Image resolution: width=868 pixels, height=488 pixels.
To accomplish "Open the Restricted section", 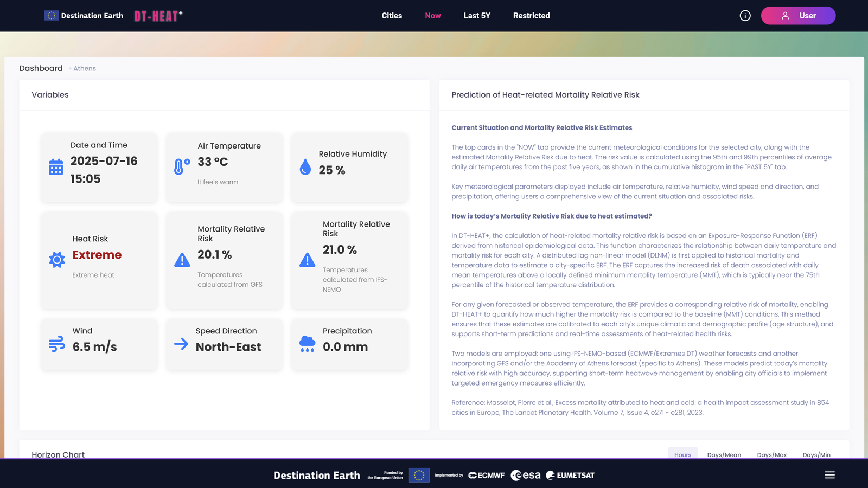I will pos(531,16).
